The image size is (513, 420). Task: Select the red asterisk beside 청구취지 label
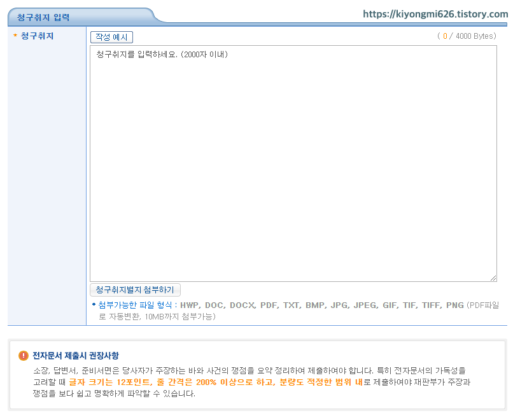[14, 37]
